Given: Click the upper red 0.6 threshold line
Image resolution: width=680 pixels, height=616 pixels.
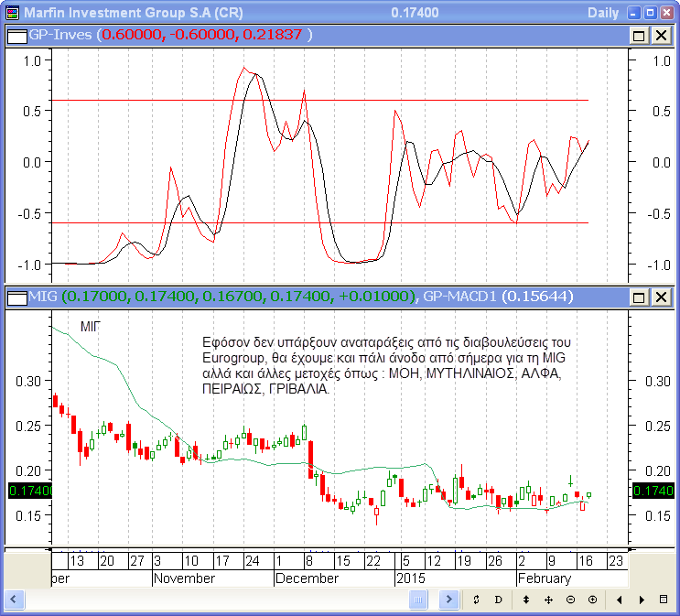Looking at the screenshot, I should (x=320, y=100).
